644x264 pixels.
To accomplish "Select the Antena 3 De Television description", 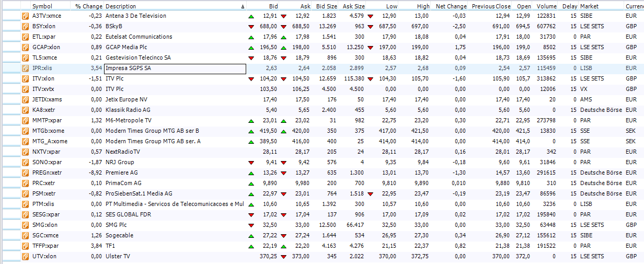I will [135, 16].
